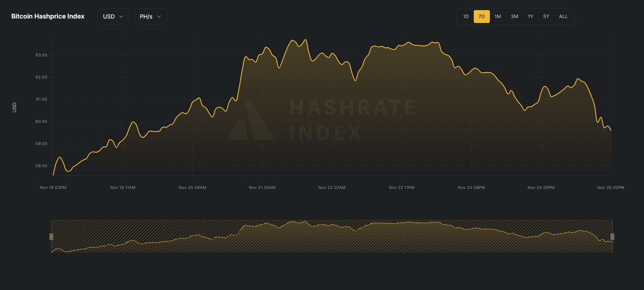Click the 62.00 y-axis value
Screen dimensions: 644x290
[41, 77]
